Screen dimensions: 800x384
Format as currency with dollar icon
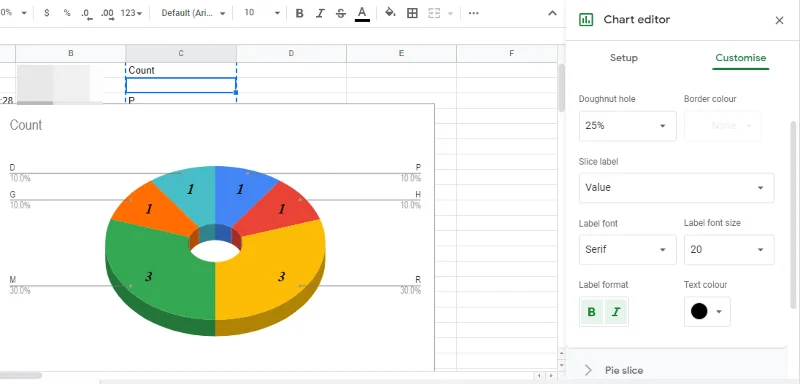tap(46, 13)
